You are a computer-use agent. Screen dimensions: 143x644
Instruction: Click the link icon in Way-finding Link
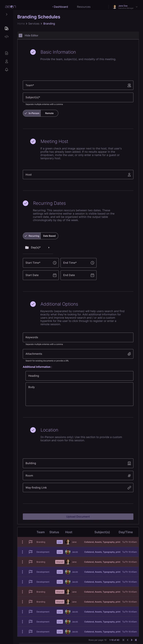[129, 488]
